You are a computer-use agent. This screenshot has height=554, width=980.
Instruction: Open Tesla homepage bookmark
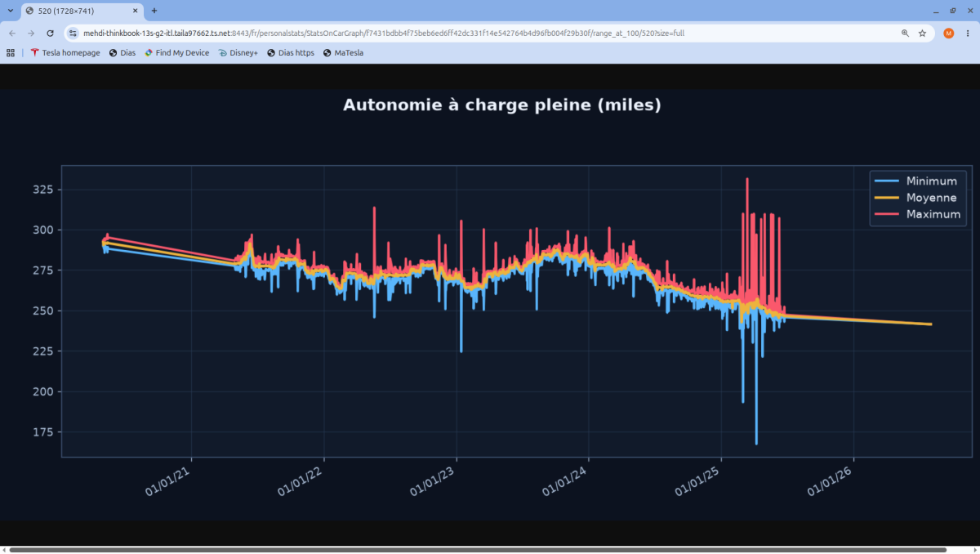pyautogui.click(x=65, y=52)
